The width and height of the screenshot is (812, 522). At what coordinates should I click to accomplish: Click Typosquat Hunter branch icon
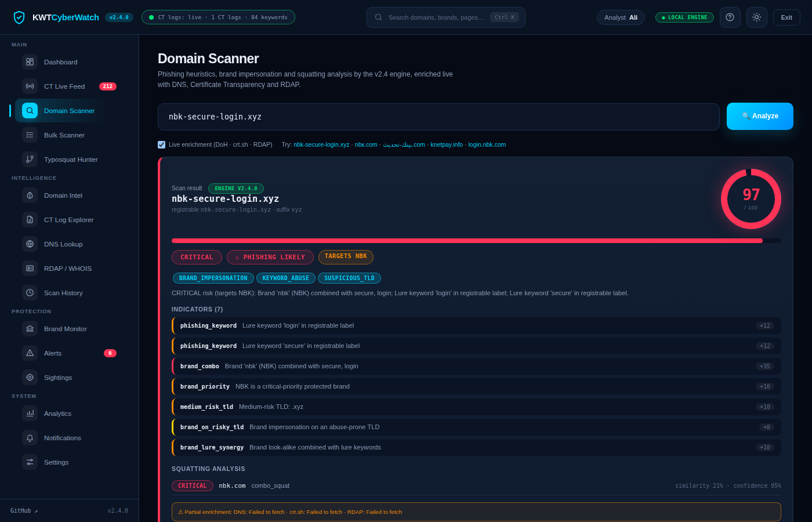click(x=30, y=159)
